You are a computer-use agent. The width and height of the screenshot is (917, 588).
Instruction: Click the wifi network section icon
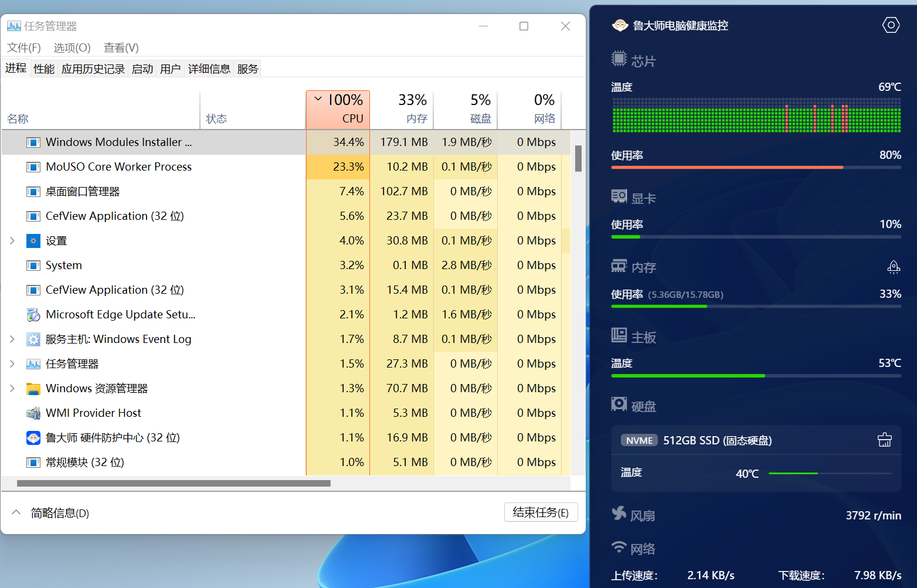coord(619,547)
